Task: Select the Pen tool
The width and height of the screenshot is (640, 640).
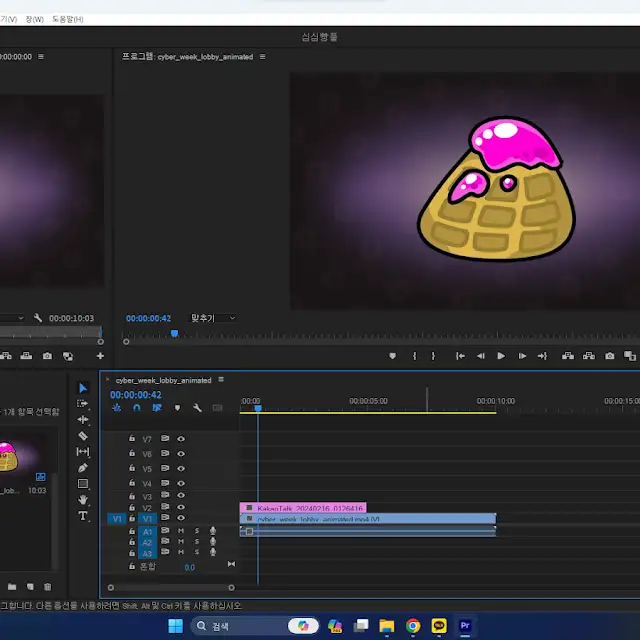Action: [83, 468]
